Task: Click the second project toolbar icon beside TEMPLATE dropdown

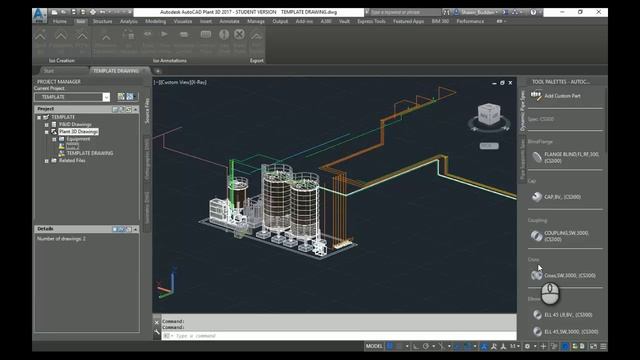Action: coord(130,97)
